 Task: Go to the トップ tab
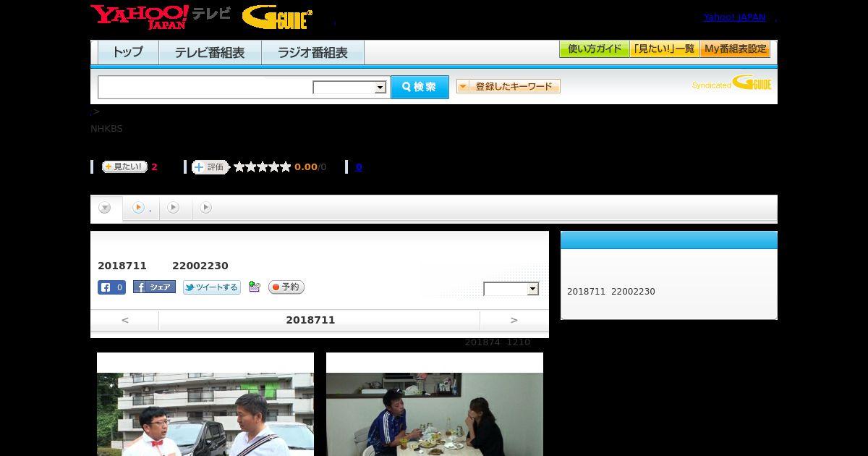pos(128,53)
